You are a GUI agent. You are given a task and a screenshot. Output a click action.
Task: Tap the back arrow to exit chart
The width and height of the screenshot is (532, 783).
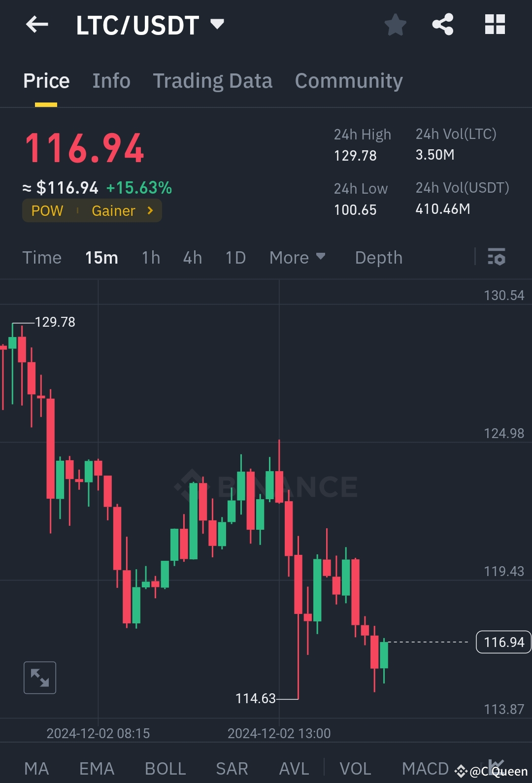(x=37, y=25)
